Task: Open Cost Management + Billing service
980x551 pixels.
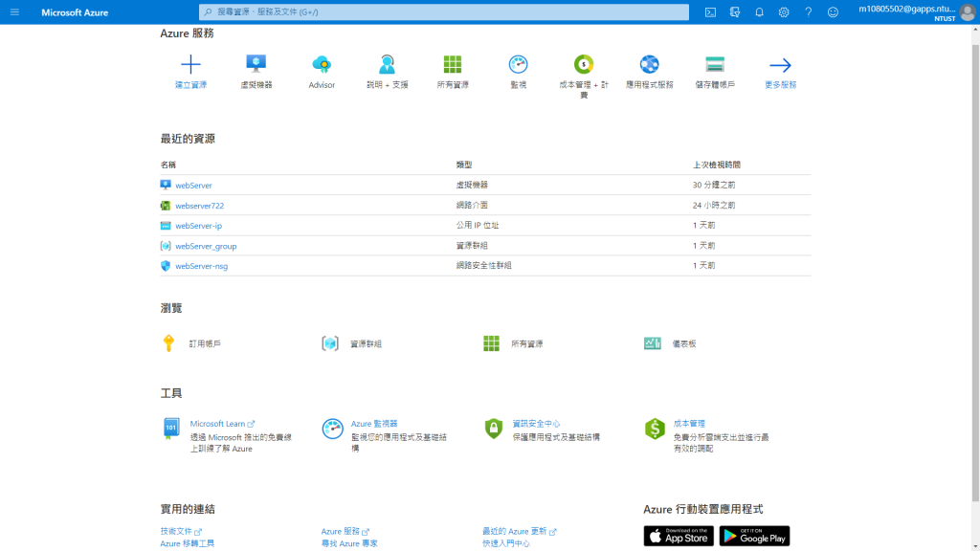Action: pos(584,77)
